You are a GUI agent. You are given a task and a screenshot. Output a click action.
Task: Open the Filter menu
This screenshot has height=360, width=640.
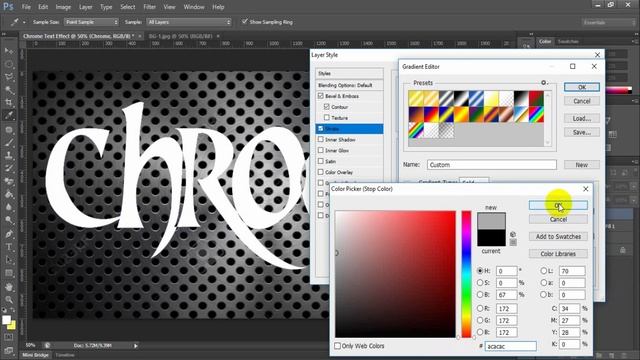[x=149, y=7]
